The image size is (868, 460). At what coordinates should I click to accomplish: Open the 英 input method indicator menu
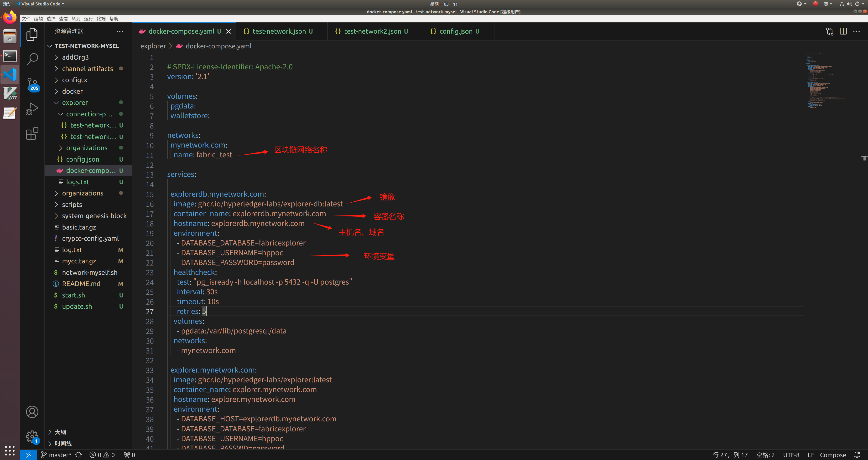828,4
